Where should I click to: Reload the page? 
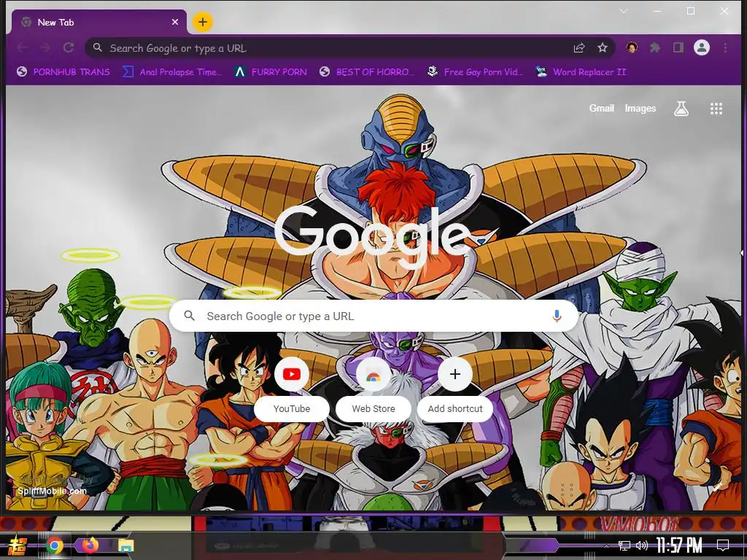coord(69,47)
